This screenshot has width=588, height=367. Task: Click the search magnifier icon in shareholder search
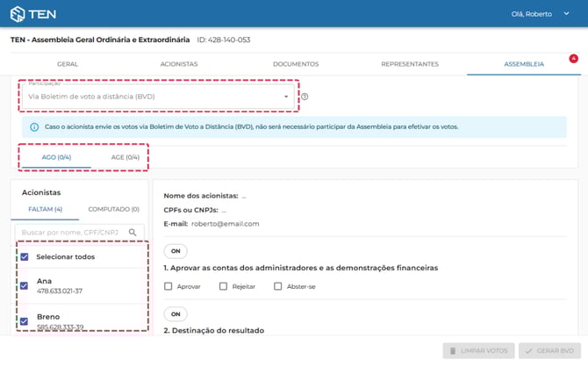click(x=133, y=233)
